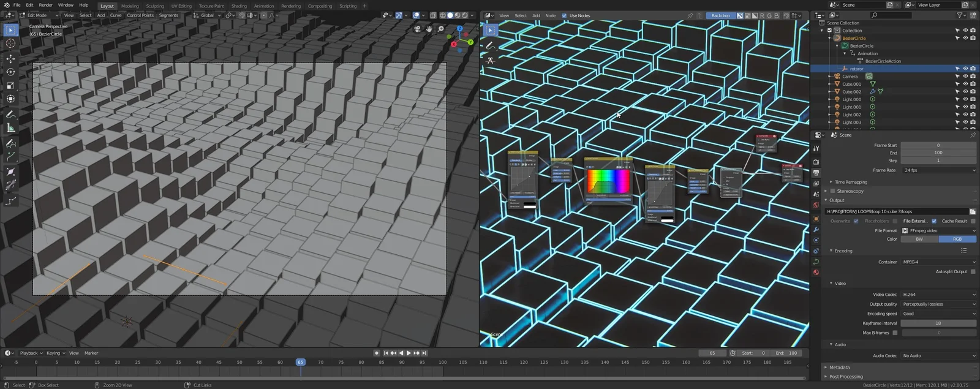The height and width of the screenshot is (389, 980).
Task: Switch to the Shading workspace tab
Action: [x=239, y=6]
